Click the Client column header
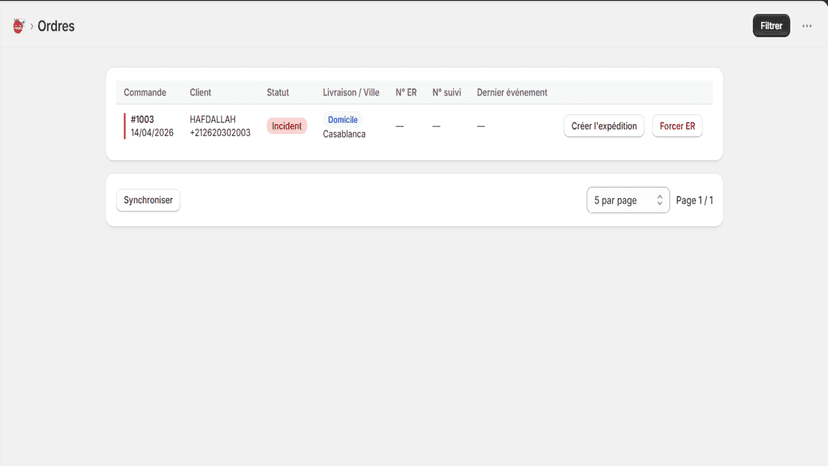828x466 pixels. pos(200,92)
